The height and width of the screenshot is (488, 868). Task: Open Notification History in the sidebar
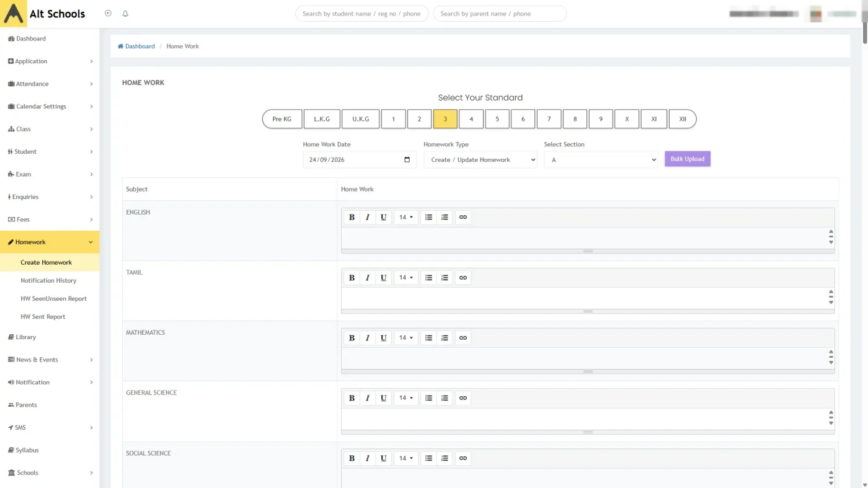[x=48, y=280]
